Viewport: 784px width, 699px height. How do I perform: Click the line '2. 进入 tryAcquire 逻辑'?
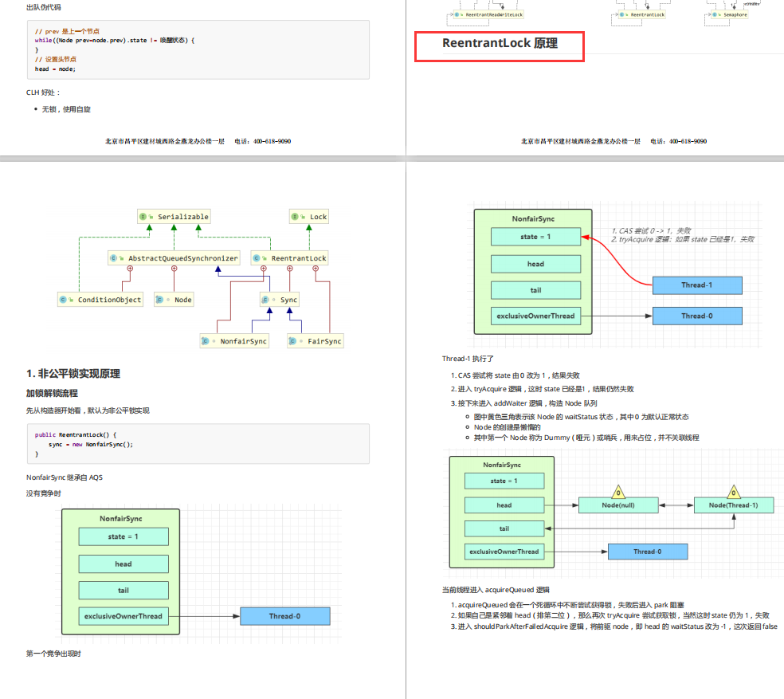pyautogui.click(x=543, y=389)
